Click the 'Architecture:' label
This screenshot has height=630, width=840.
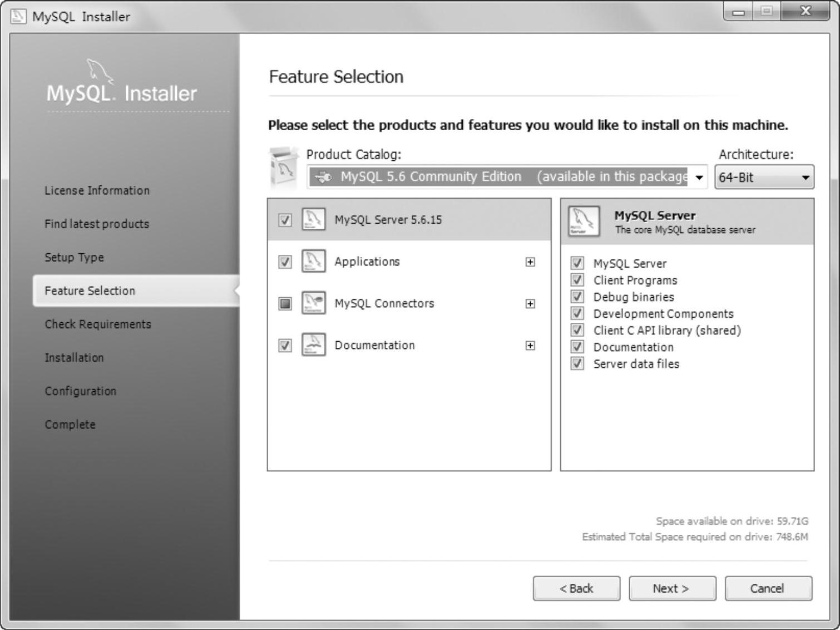(x=756, y=155)
